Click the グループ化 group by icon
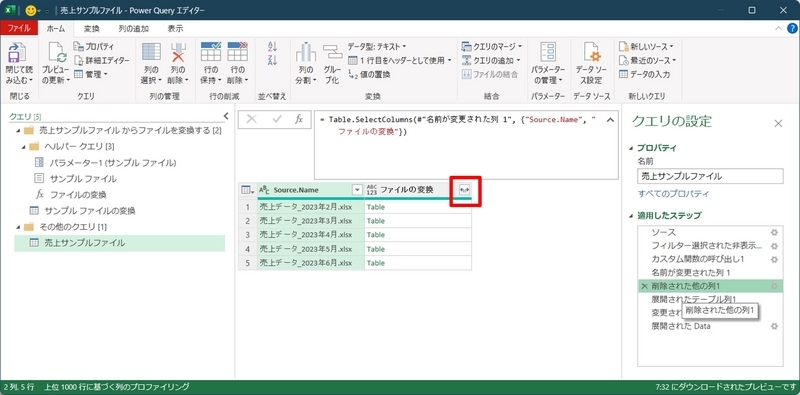The width and height of the screenshot is (800, 395). coord(332,53)
